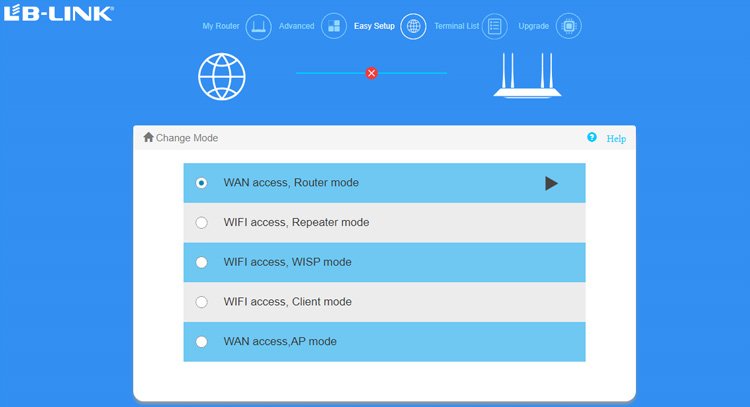Click the large router device icon
Image resolution: width=750 pixels, height=407 pixels.
coord(527,76)
